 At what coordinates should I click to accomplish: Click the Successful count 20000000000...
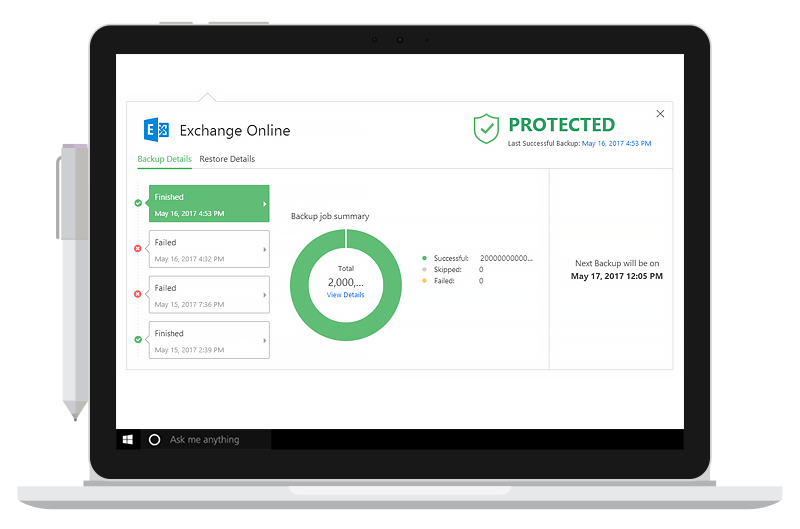click(x=506, y=258)
